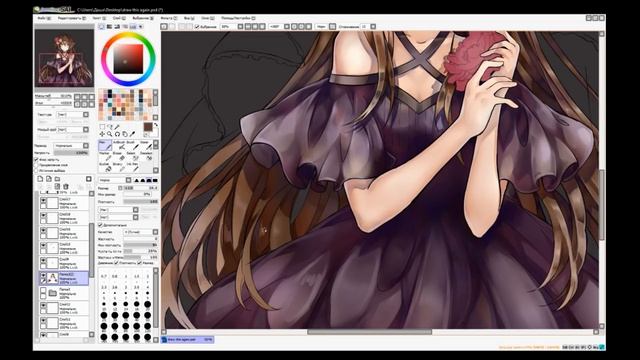Choose the Eraser tool

pyautogui.click(x=119, y=156)
